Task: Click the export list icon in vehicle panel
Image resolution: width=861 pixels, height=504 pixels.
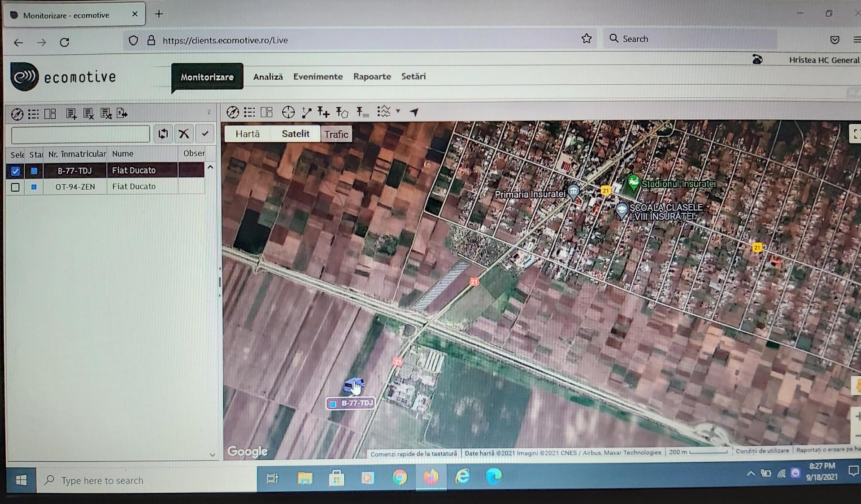Action: (122, 113)
